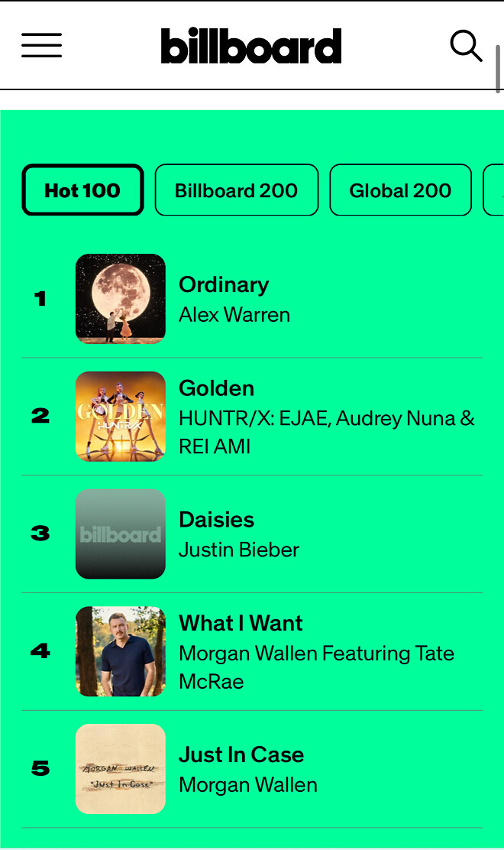Open the hamburger navigation menu

tap(42, 45)
